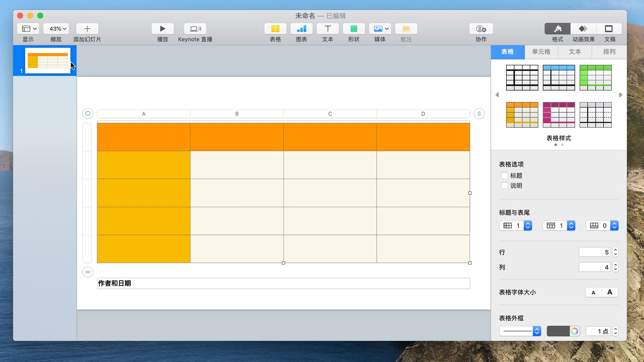Add a text box

click(327, 29)
